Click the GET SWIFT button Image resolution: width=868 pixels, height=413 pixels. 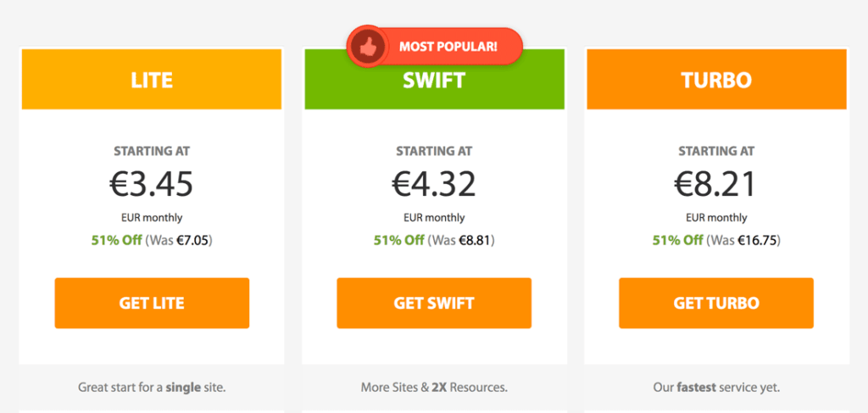tap(434, 303)
